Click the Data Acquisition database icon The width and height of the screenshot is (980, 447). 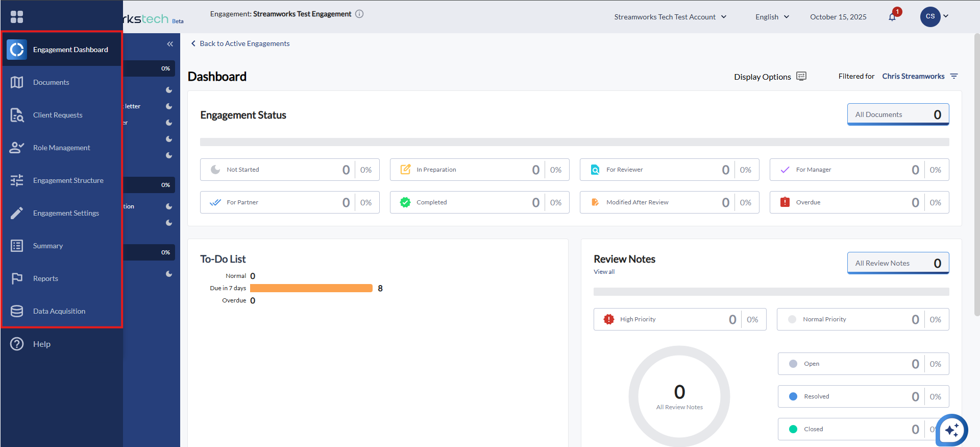click(17, 311)
